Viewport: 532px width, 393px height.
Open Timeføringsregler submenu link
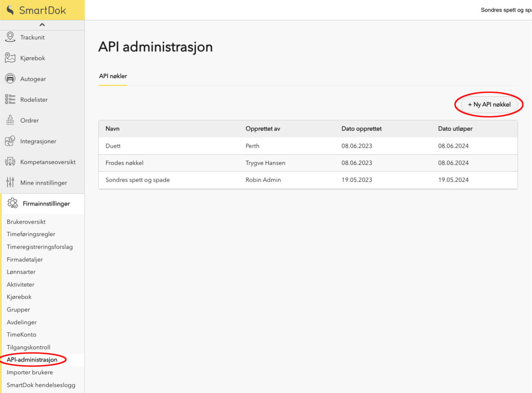(31, 234)
